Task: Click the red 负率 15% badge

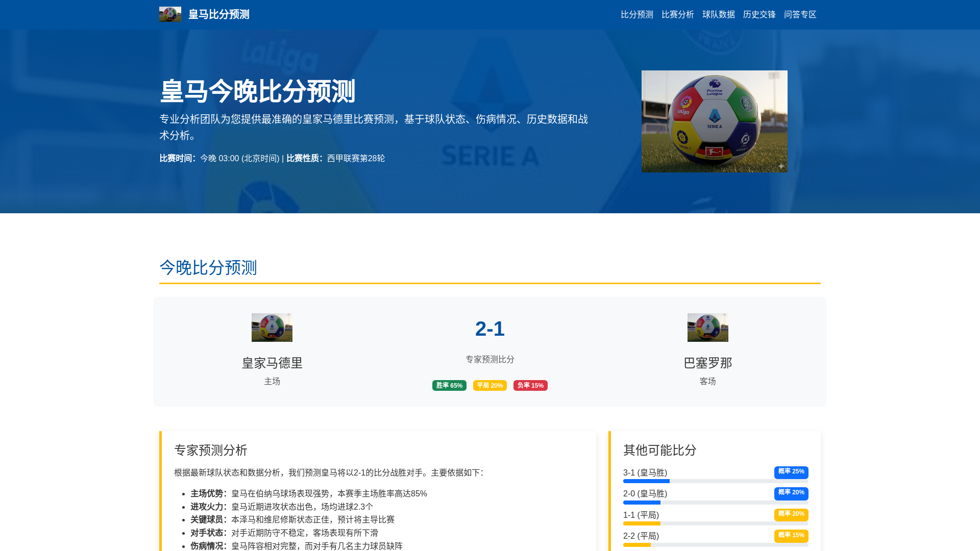Action: point(530,386)
